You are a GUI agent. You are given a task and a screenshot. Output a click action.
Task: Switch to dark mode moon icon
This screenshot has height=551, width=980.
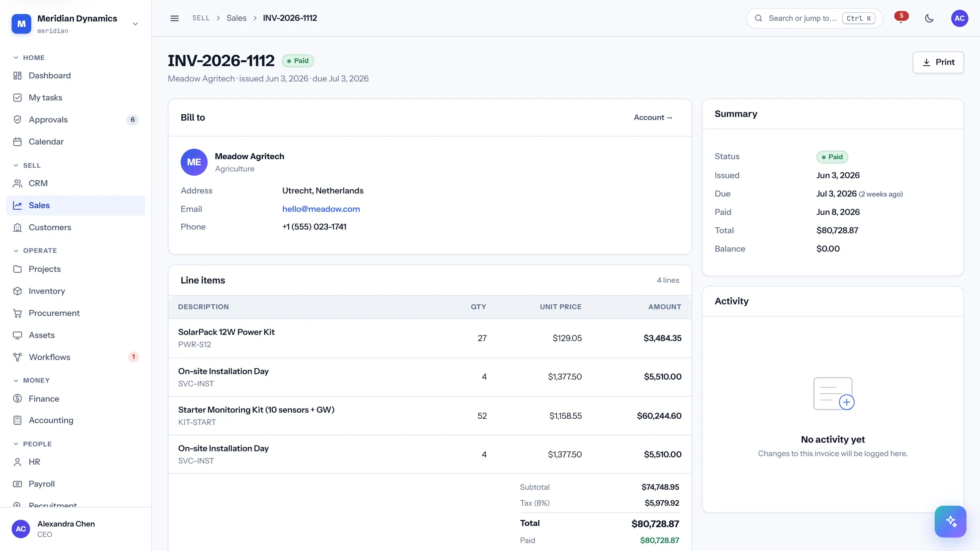(x=929, y=18)
